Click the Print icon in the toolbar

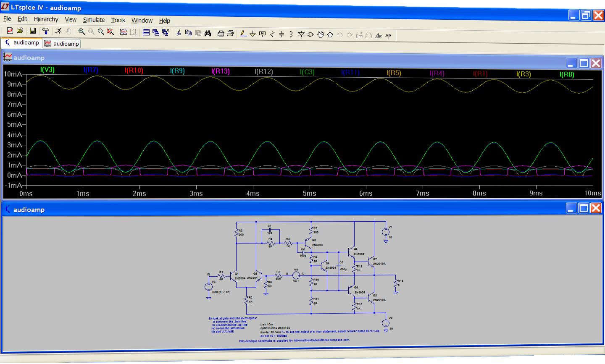coord(230,34)
